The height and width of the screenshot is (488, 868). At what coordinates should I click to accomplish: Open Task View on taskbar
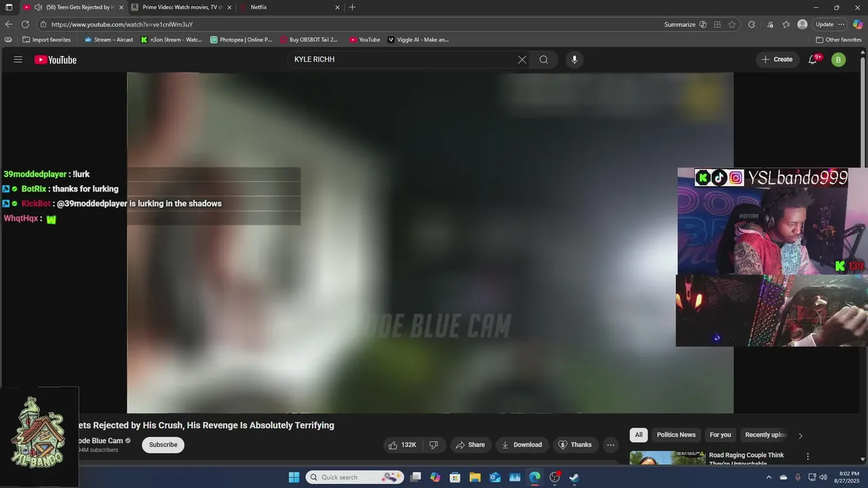[x=416, y=477]
